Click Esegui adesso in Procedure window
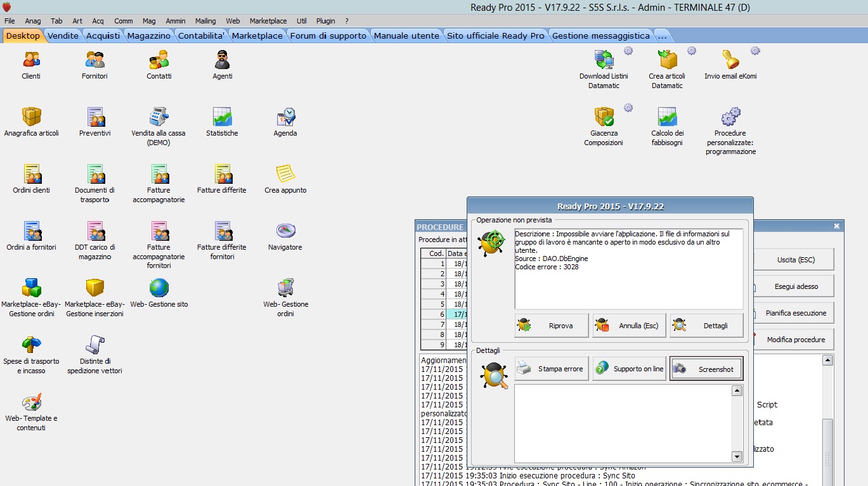This screenshot has width=868, height=486. (x=795, y=286)
